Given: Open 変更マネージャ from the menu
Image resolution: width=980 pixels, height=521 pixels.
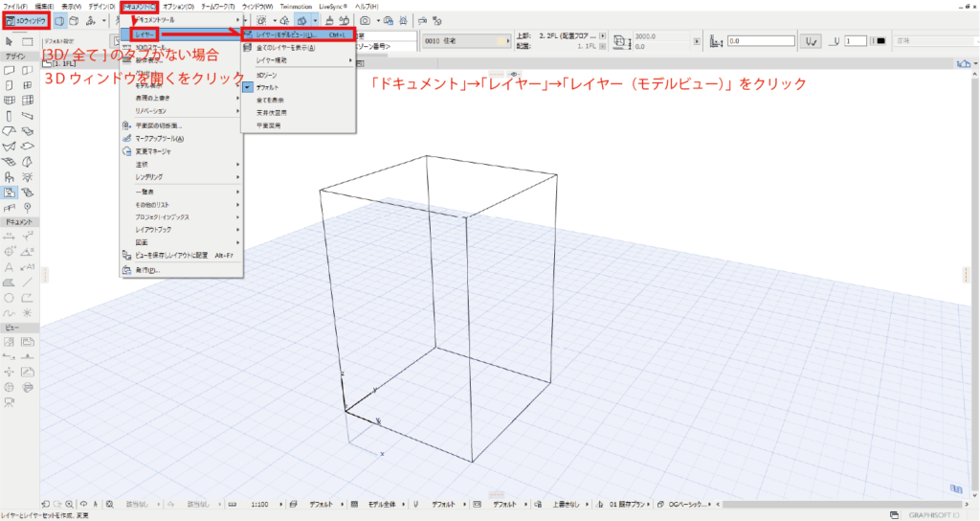Looking at the screenshot, I should click(x=181, y=151).
